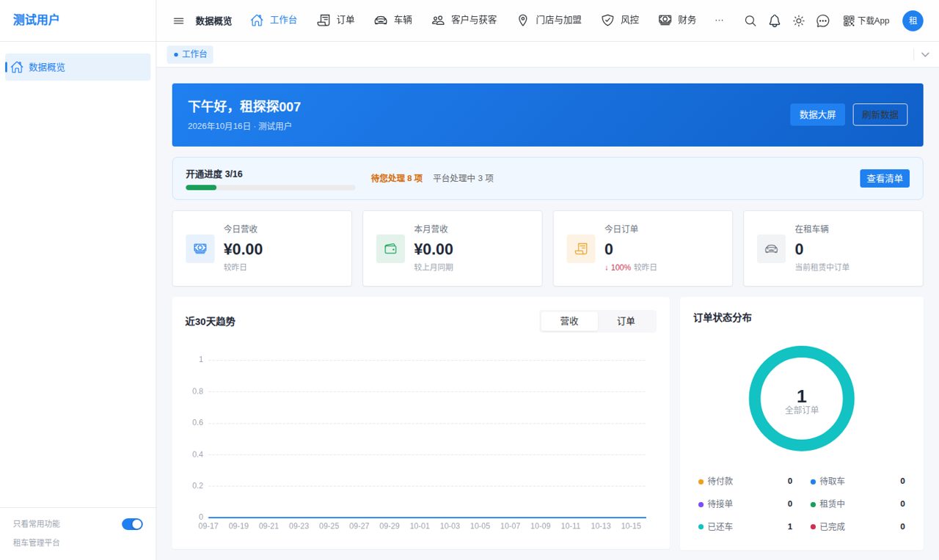
Task: Toggle 已还车 legend in order chart
Action: click(715, 527)
